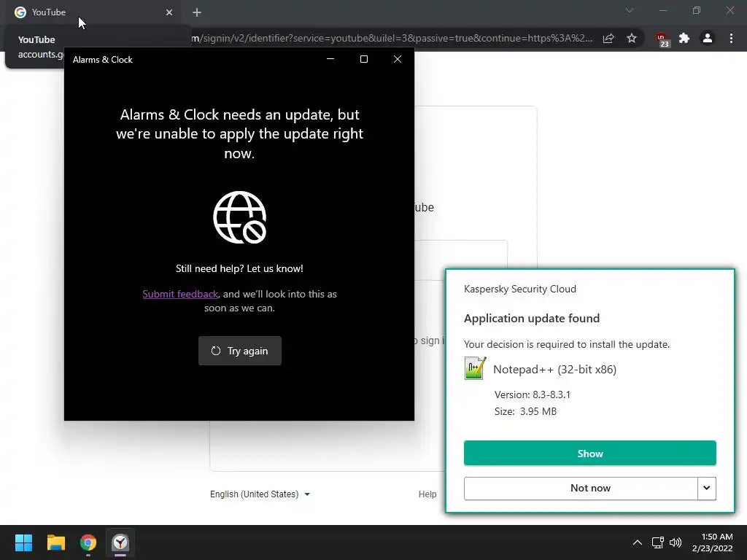747x560 pixels.
Task: Open the Chrome profile avatar icon
Action: tap(708, 38)
